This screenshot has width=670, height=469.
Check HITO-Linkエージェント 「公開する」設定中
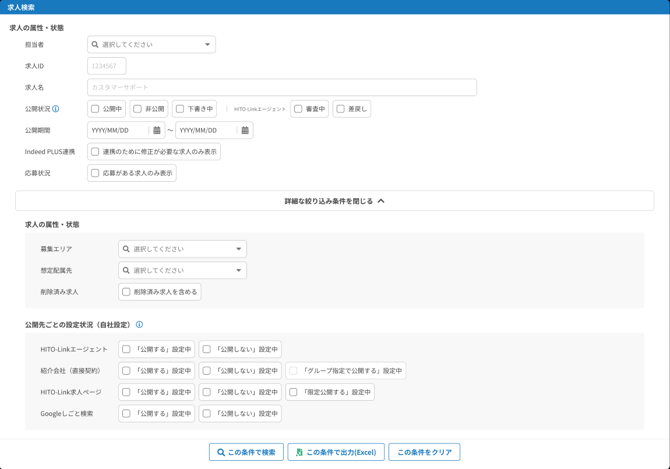[126, 349]
